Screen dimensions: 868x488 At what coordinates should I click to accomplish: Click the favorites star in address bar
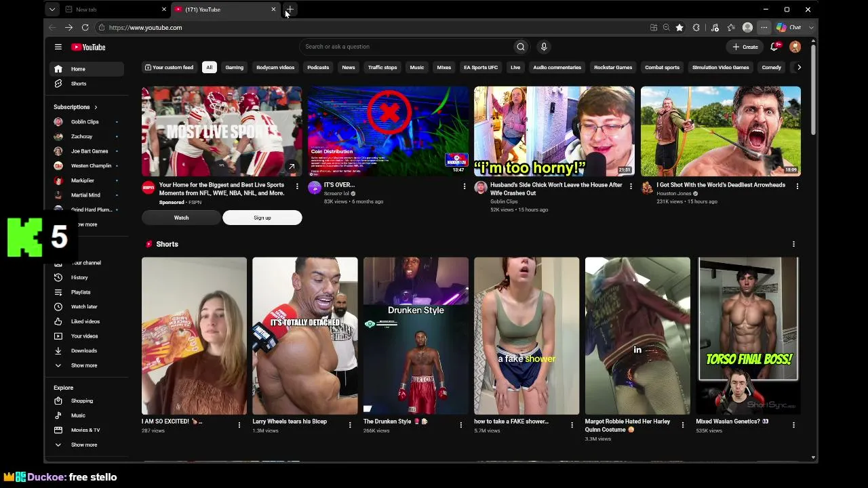pos(679,28)
